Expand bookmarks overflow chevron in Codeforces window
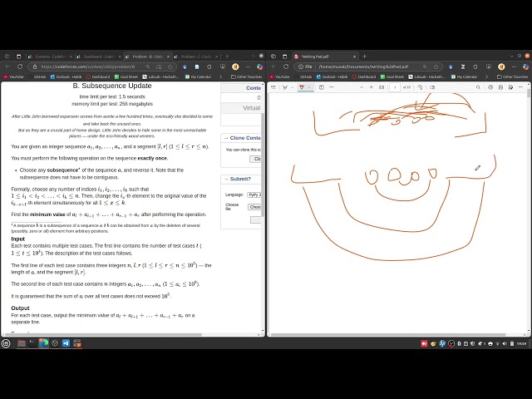This screenshot has width=532, height=399. click(x=221, y=77)
